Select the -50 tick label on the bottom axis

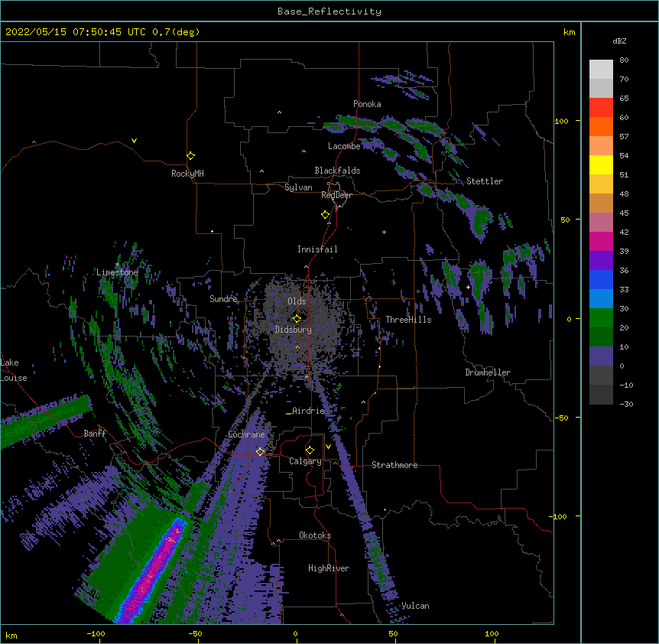[195, 633]
